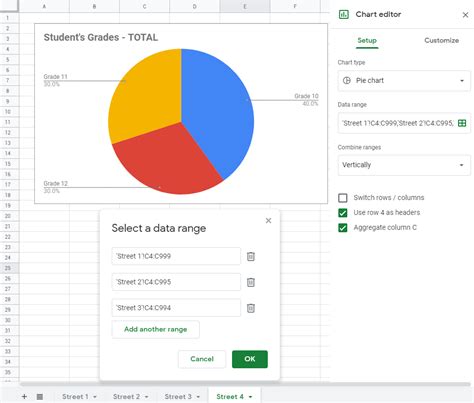Uncheck Aggregate column C
Image resolution: width=474 pixels, height=403 pixels.
point(343,228)
